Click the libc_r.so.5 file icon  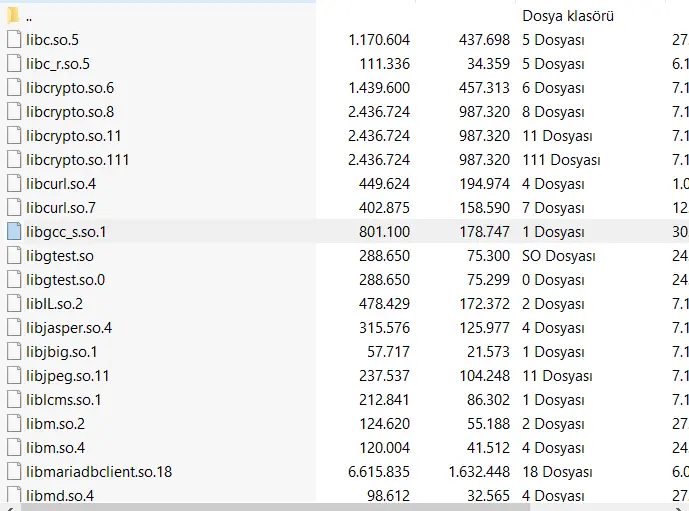click(x=14, y=64)
